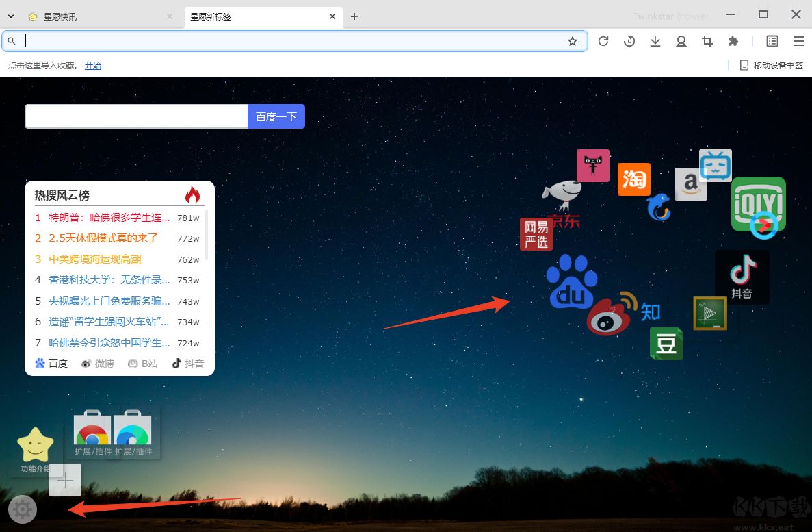Open the Baidu paw icon
The image size is (812, 532).
pos(571,281)
